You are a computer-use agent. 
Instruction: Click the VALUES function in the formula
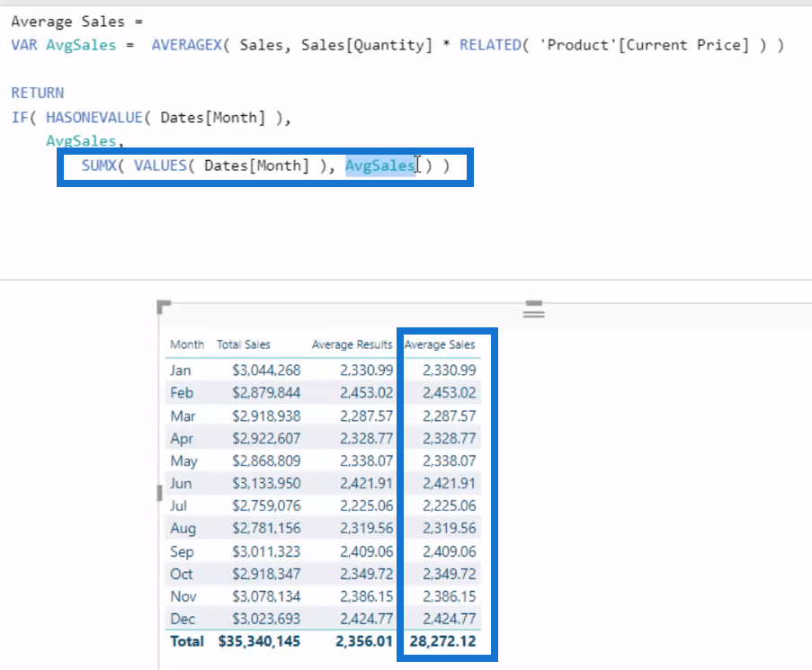tap(160, 165)
